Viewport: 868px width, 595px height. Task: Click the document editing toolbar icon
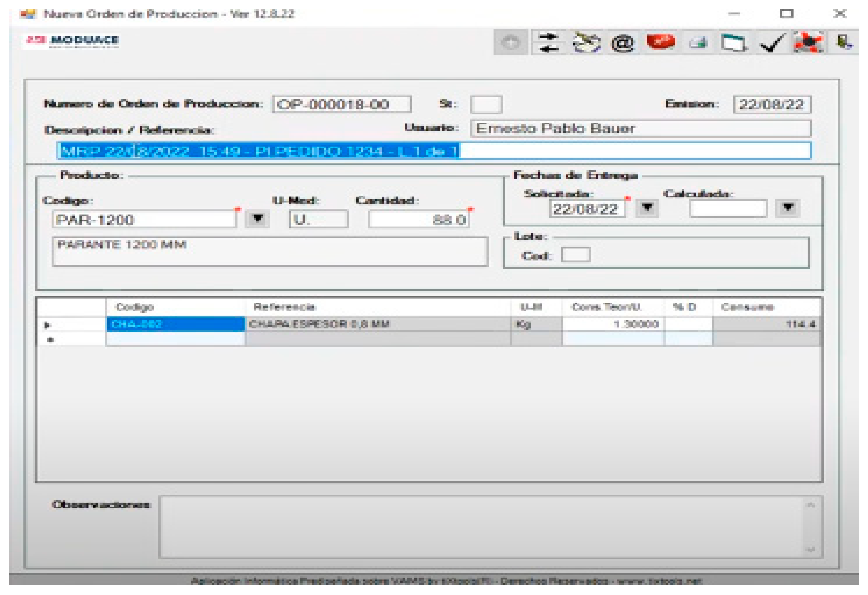click(x=586, y=42)
